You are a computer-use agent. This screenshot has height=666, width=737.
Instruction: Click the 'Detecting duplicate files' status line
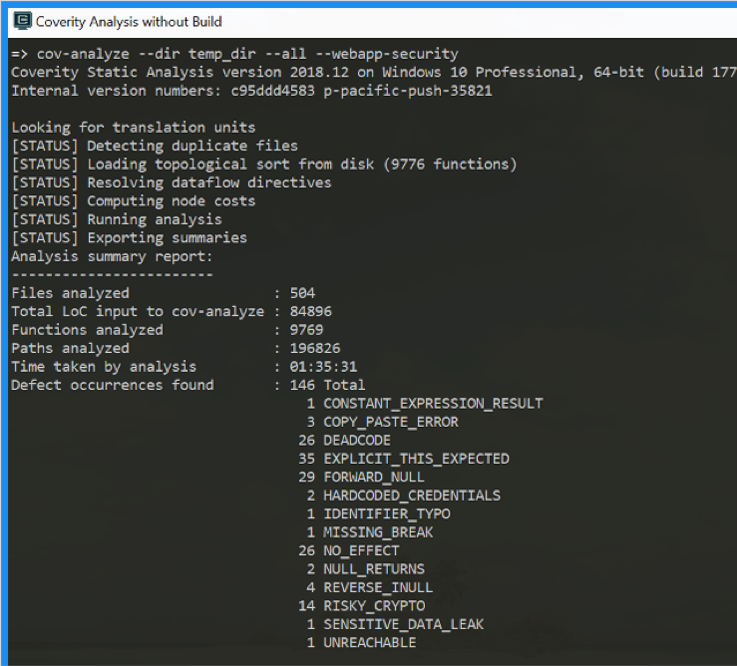[155, 146]
